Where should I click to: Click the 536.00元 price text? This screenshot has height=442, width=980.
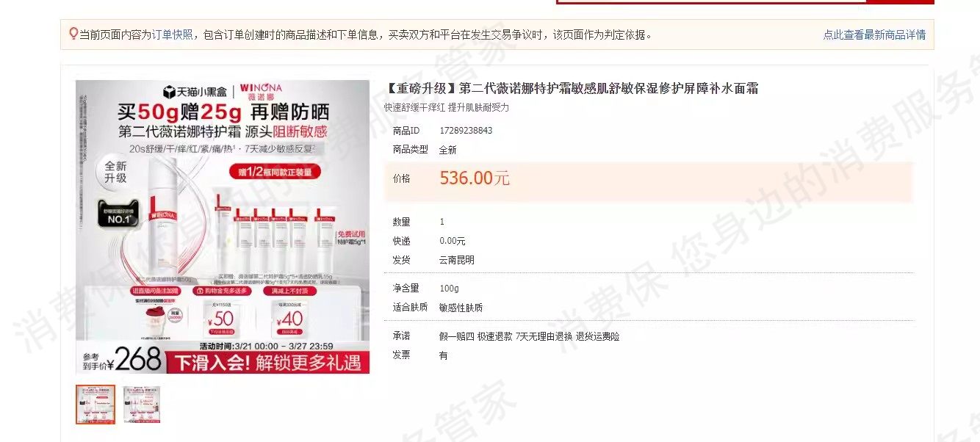click(x=475, y=178)
